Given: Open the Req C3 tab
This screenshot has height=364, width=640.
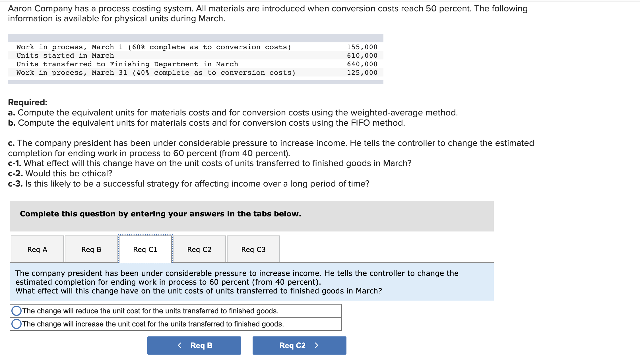Looking at the screenshot, I should click(x=253, y=249).
